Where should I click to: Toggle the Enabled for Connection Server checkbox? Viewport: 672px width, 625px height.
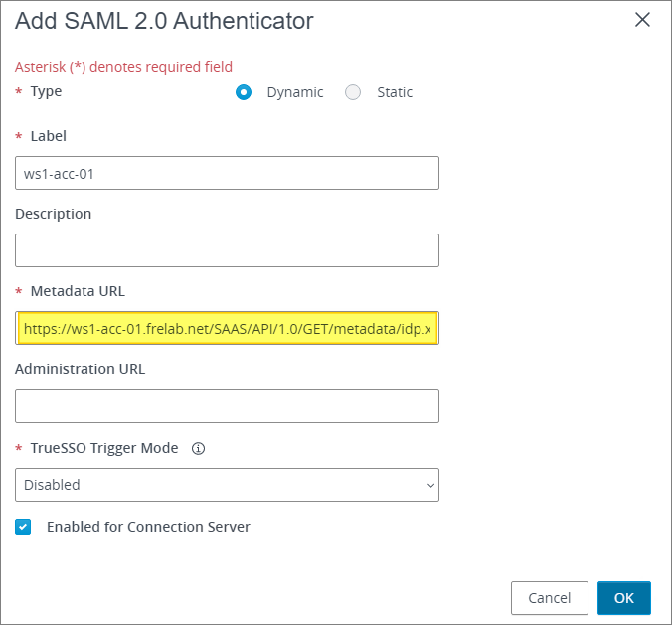(24, 527)
